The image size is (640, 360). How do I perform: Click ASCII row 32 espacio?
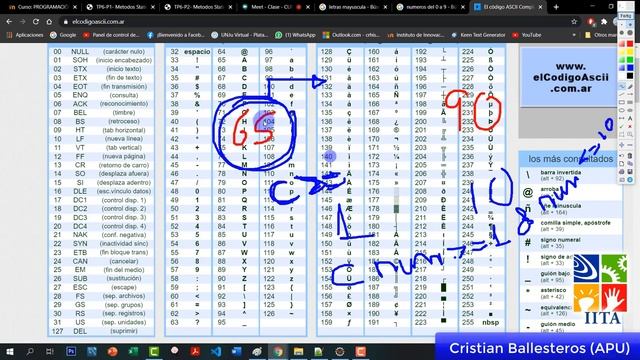tap(188, 51)
